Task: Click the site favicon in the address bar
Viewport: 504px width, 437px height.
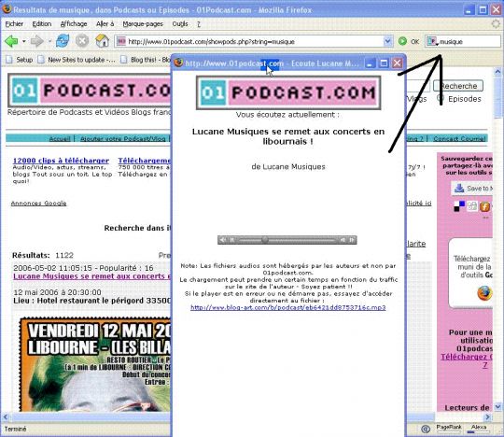Action: click(121, 41)
